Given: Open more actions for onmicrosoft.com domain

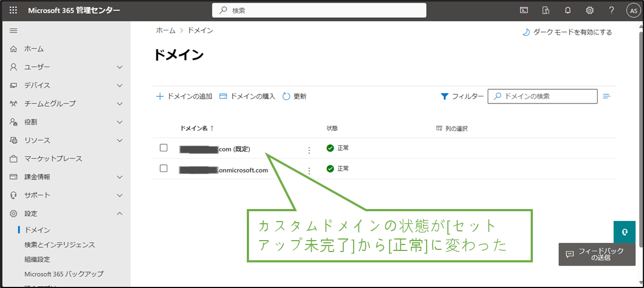Looking at the screenshot, I should coord(309,170).
